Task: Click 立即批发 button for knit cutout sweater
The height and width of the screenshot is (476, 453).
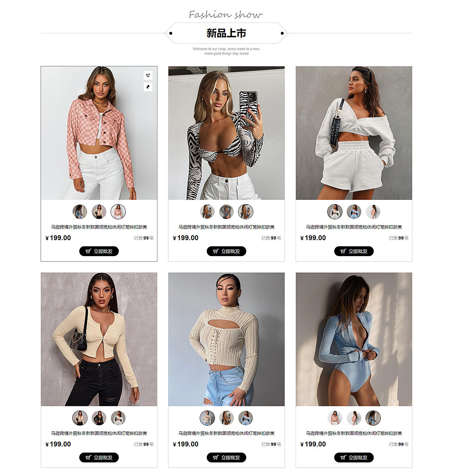Action: tap(226, 458)
